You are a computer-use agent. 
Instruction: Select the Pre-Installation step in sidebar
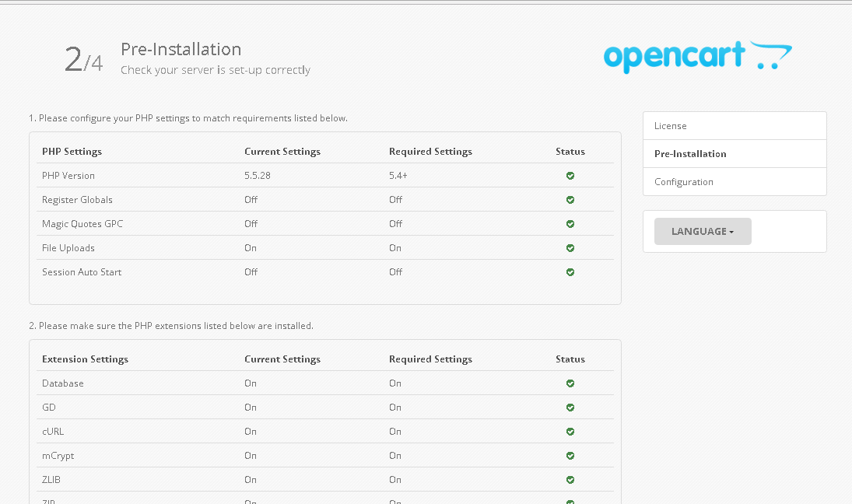(690, 154)
